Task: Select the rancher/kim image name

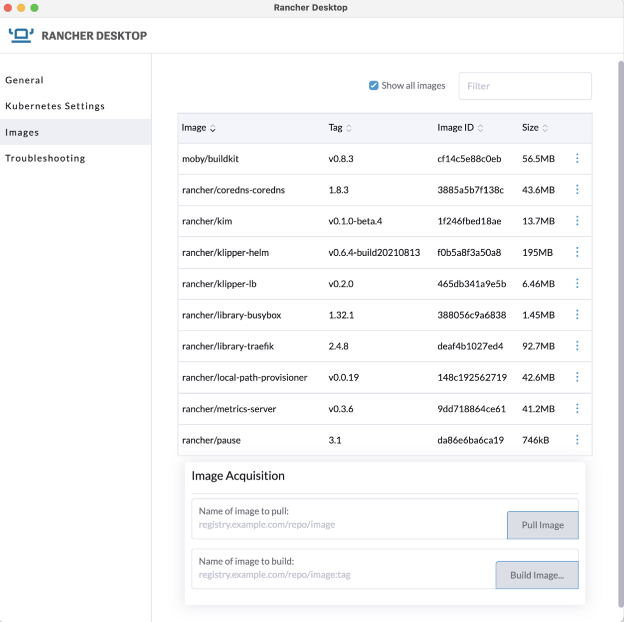Action: click(x=207, y=221)
